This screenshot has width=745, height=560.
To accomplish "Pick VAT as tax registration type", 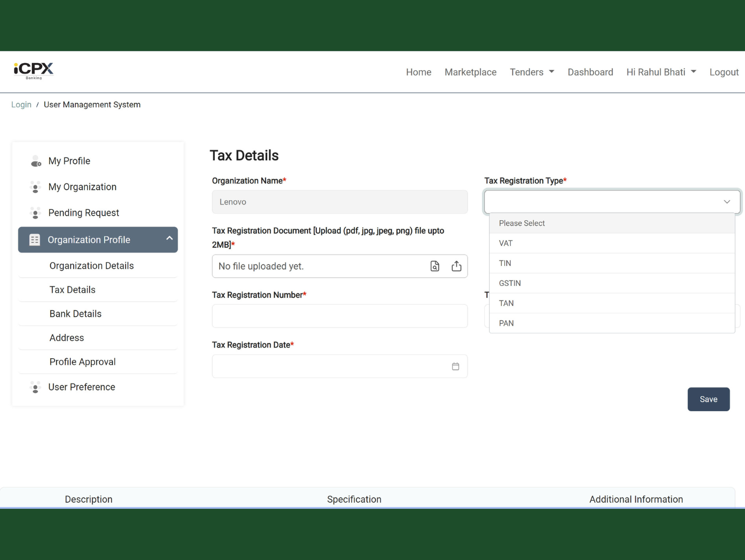I will (506, 243).
